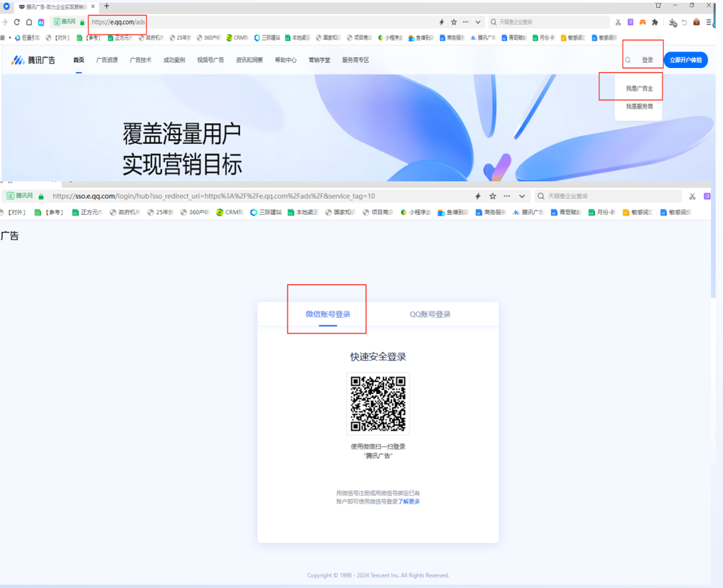The image size is (723, 588).
Task: Open a new browser tab with plus button
Action: (x=107, y=6)
